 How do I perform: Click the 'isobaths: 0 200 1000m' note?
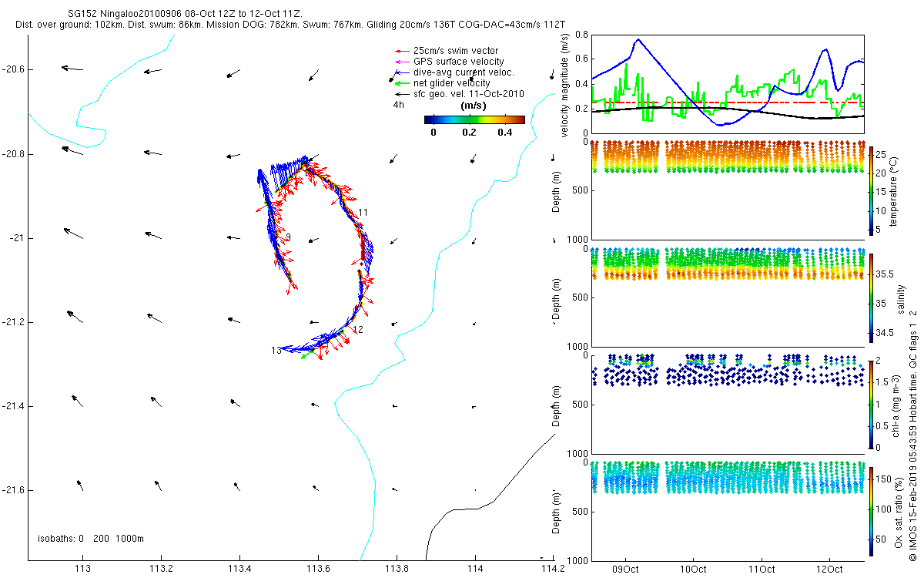click(x=91, y=539)
